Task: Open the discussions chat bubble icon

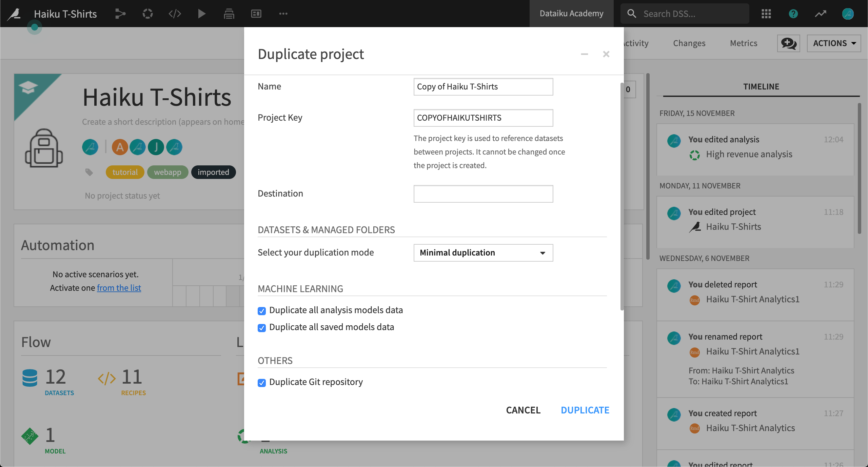Action: [x=788, y=43]
